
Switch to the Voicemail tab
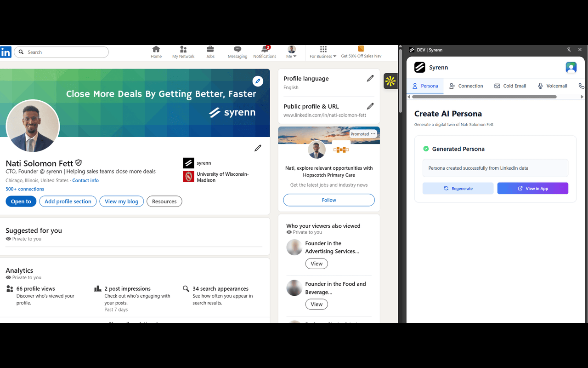pos(552,86)
